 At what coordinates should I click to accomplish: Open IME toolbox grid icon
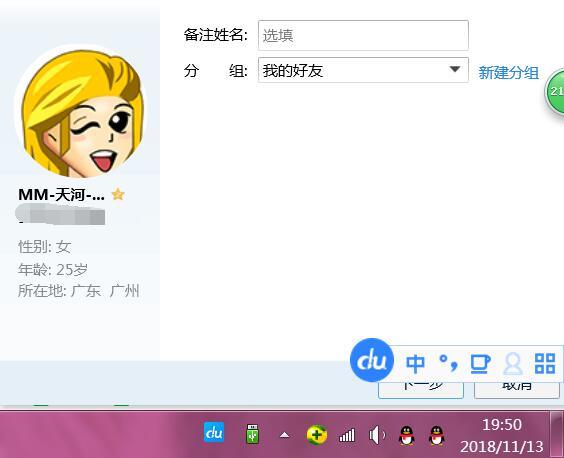tap(545, 363)
